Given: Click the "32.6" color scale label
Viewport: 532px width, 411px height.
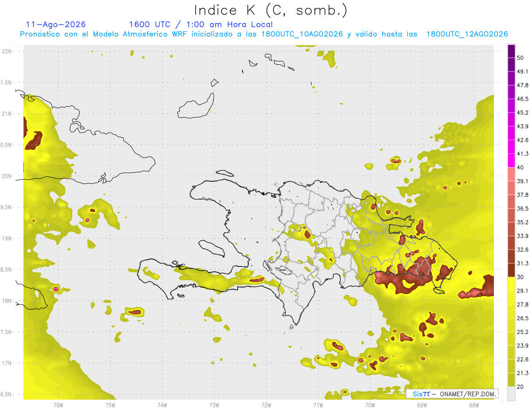Looking at the screenshot, I should pyautogui.click(x=523, y=250).
